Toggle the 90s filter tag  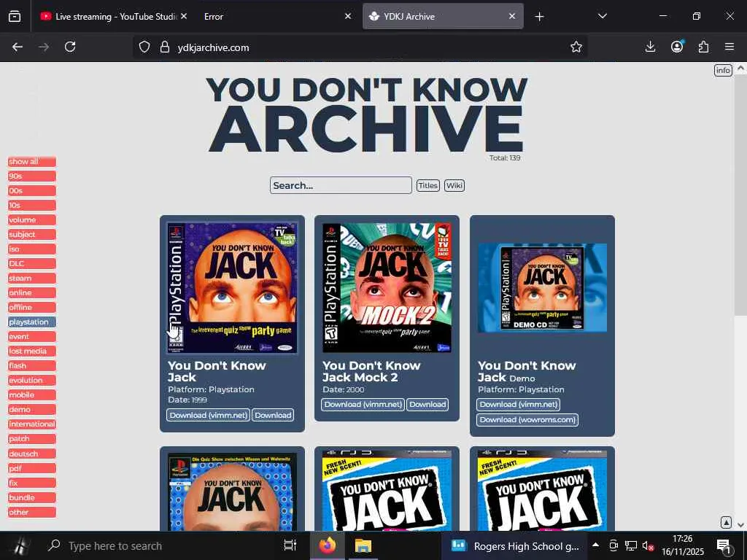click(32, 176)
